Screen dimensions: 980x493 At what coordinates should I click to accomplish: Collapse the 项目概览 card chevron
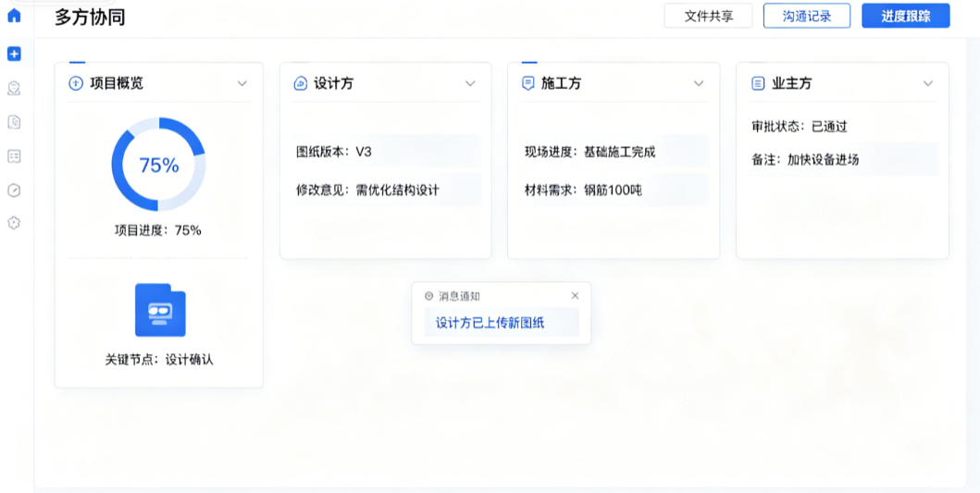pos(242,84)
